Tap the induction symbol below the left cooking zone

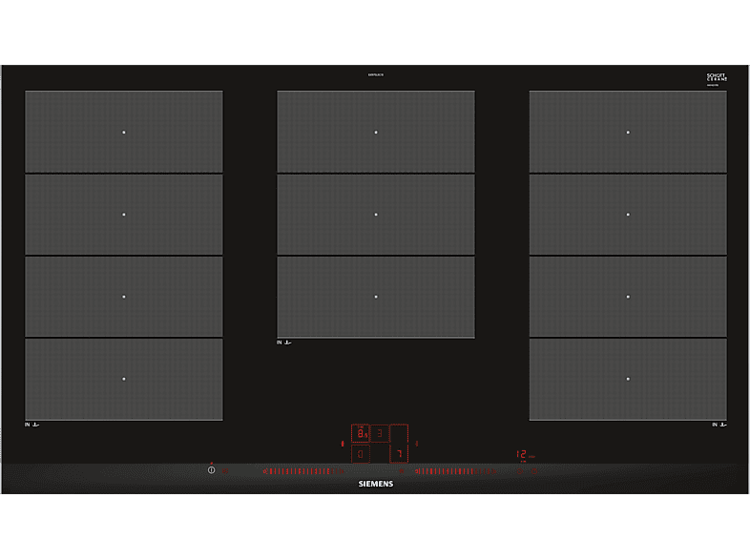tap(32, 425)
